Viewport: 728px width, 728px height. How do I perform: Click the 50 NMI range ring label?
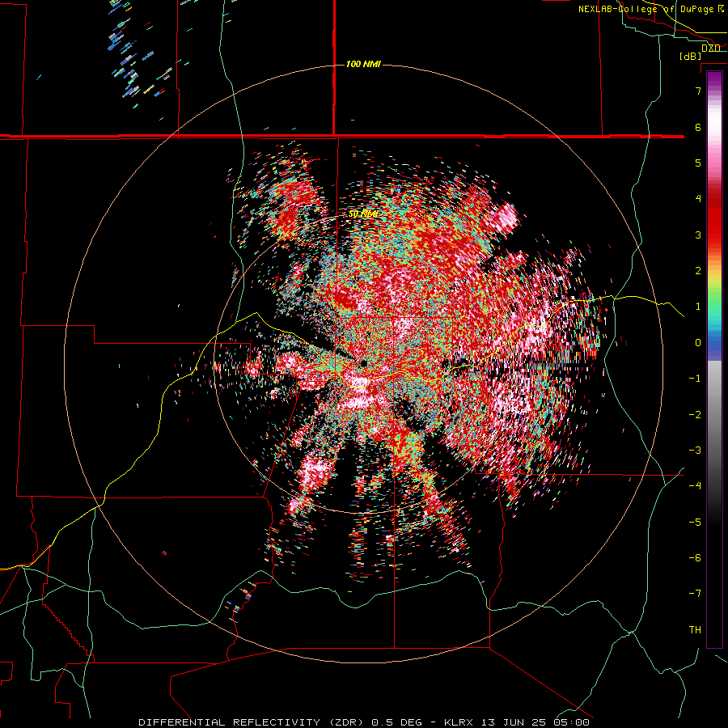(x=363, y=214)
